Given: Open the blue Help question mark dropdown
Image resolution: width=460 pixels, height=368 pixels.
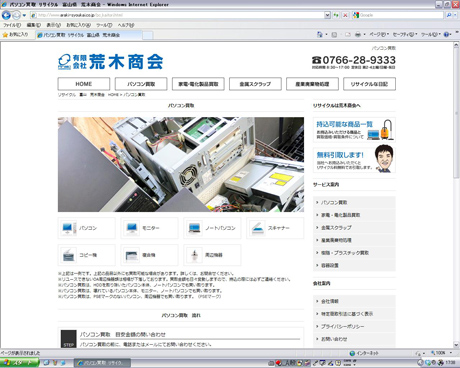Looking at the screenshot, I should click(448, 34).
